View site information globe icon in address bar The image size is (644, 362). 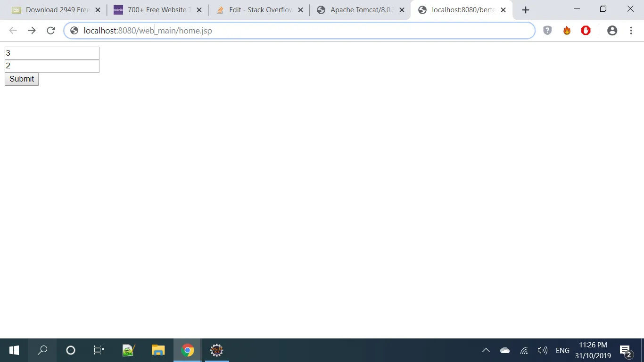(x=74, y=31)
